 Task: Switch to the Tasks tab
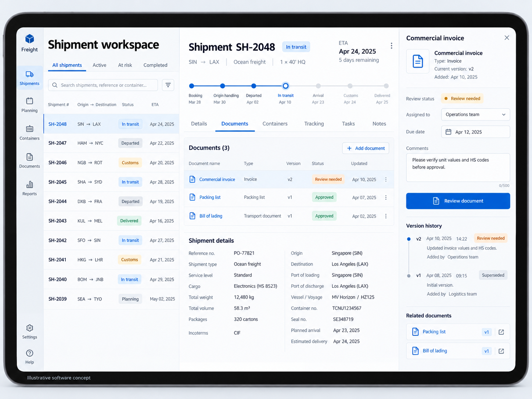(x=348, y=124)
